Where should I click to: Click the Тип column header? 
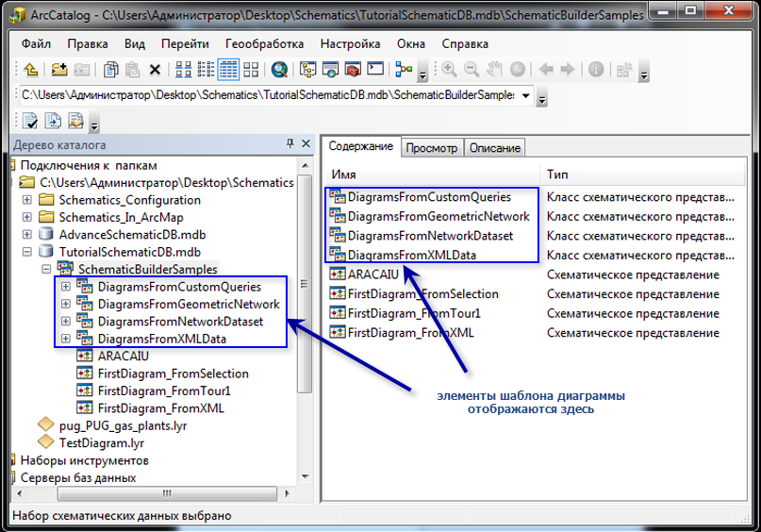(x=556, y=175)
